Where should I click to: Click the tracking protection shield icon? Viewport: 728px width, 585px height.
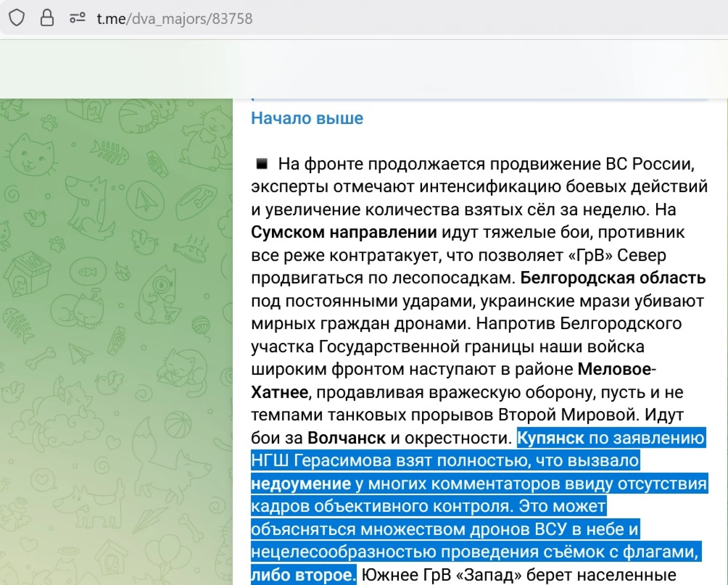tap(17, 18)
